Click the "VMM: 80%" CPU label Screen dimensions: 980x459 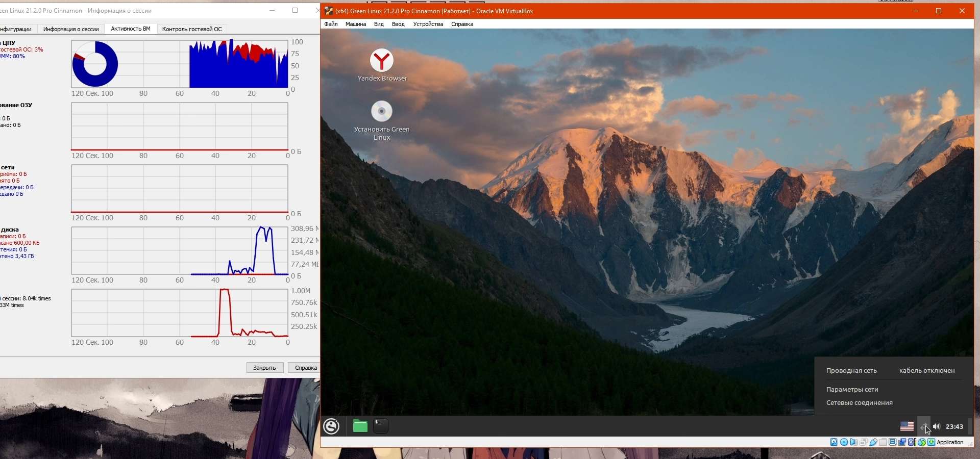point(12,56)
